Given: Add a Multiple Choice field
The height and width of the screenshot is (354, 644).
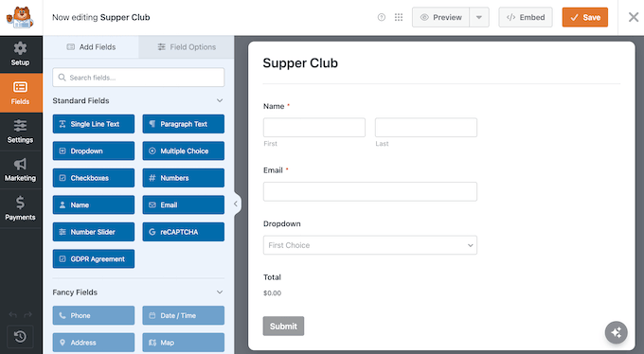Looking at the screenshot, I should [x=183, y=151].
